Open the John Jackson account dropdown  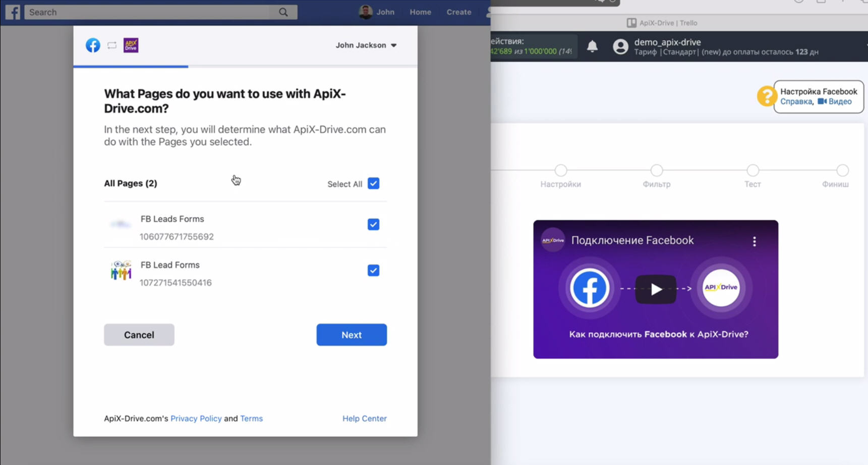[x=366, y=45]
